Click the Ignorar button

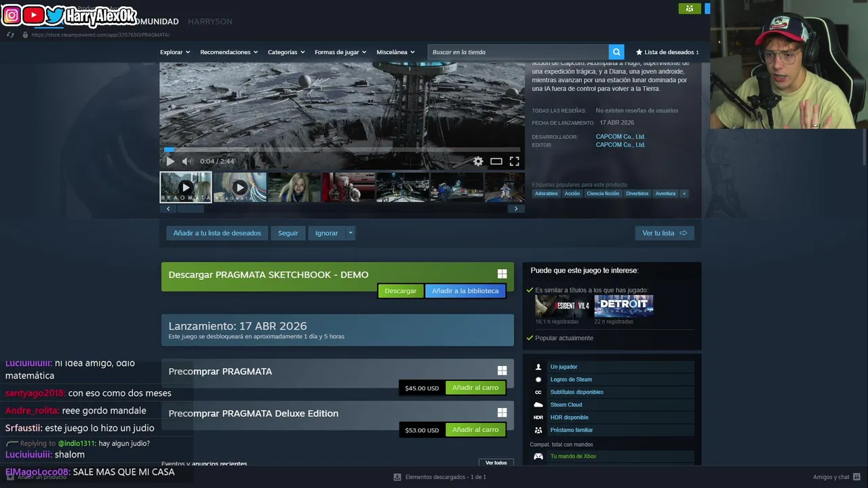pos(326,233)
